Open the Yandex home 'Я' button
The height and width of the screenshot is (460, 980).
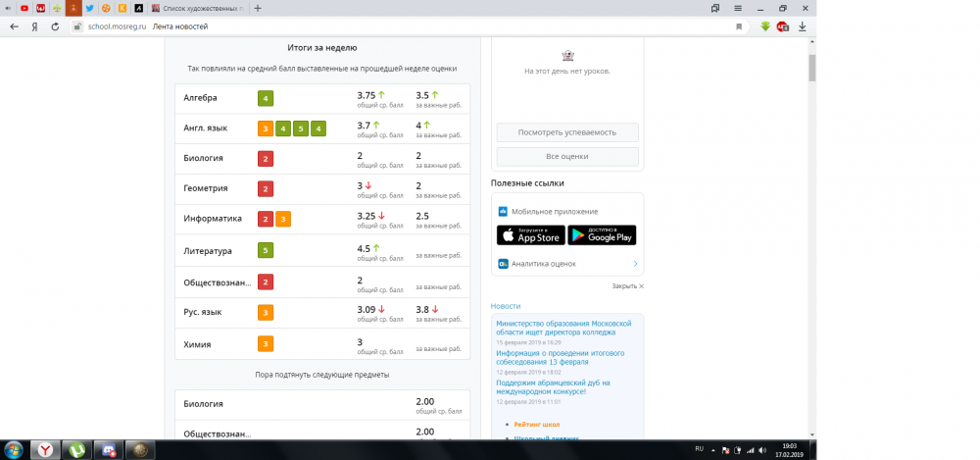35,26
